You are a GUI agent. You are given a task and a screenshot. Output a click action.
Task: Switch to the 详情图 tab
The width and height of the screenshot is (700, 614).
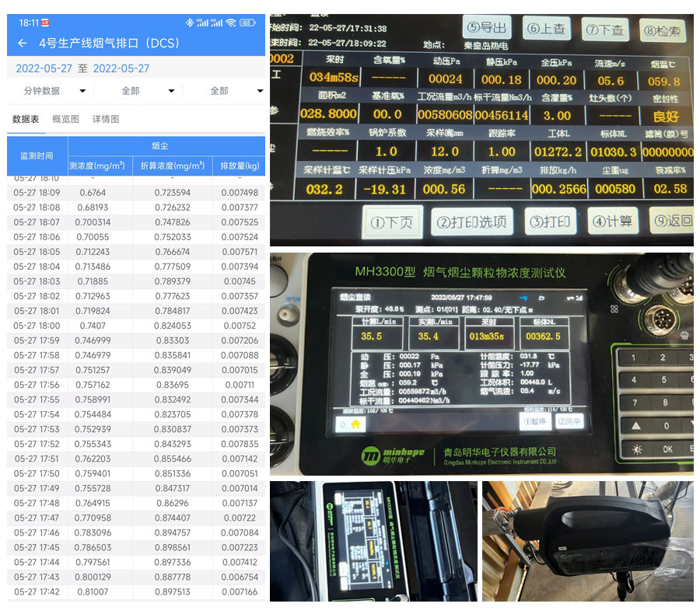(x=106, y=119)
